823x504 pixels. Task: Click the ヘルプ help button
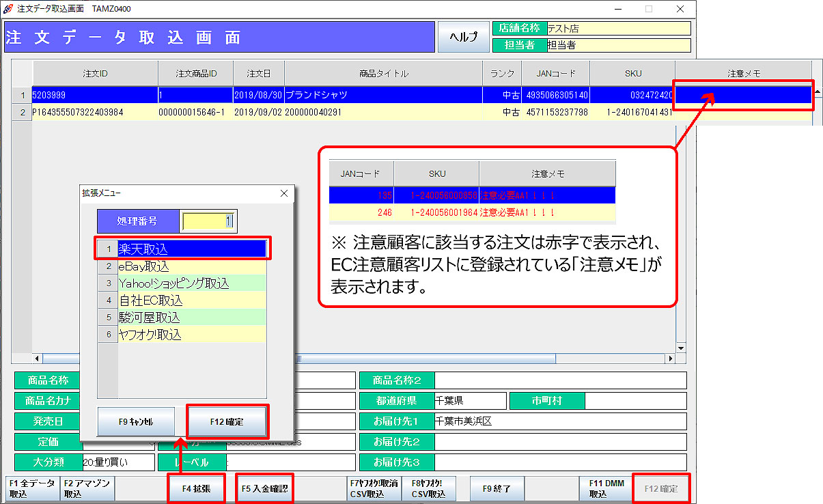(463, 37)
